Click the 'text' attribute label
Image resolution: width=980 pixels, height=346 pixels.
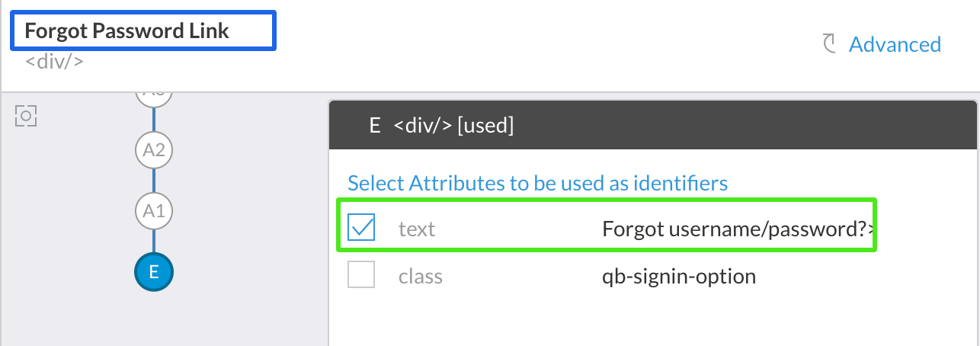[x=417, y=229]
